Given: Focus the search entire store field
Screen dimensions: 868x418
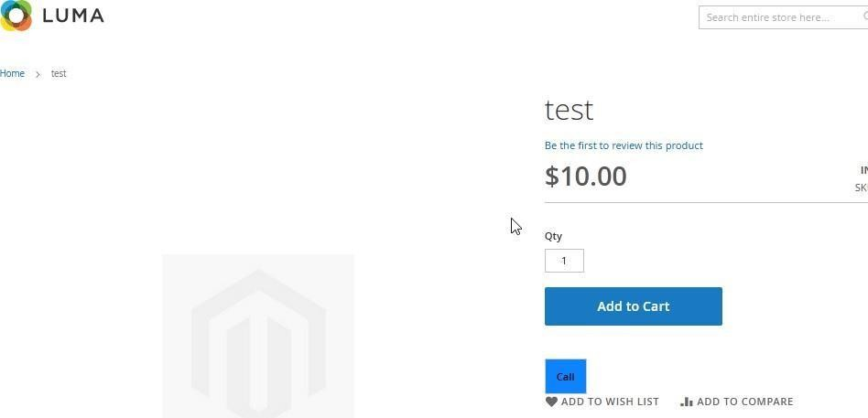Looking at the screenshot, I should [778, 17].
